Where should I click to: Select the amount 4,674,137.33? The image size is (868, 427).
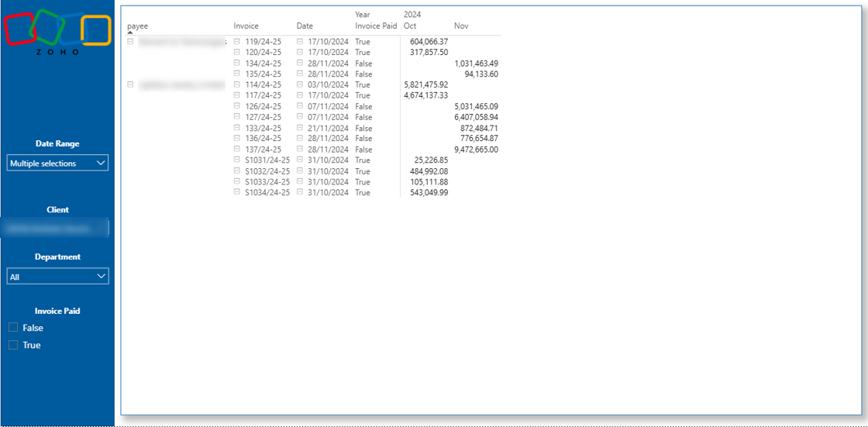tap(426, 95)
